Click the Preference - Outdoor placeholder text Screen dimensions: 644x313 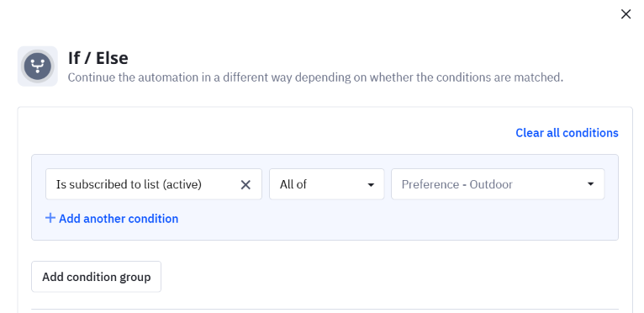(x=457, y=184)
